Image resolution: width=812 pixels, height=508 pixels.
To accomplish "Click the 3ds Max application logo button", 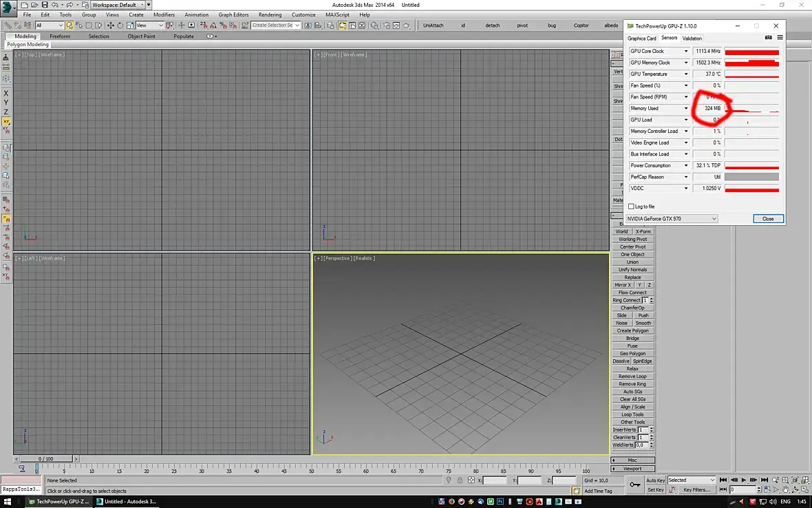I will click(x=8, y=8).
